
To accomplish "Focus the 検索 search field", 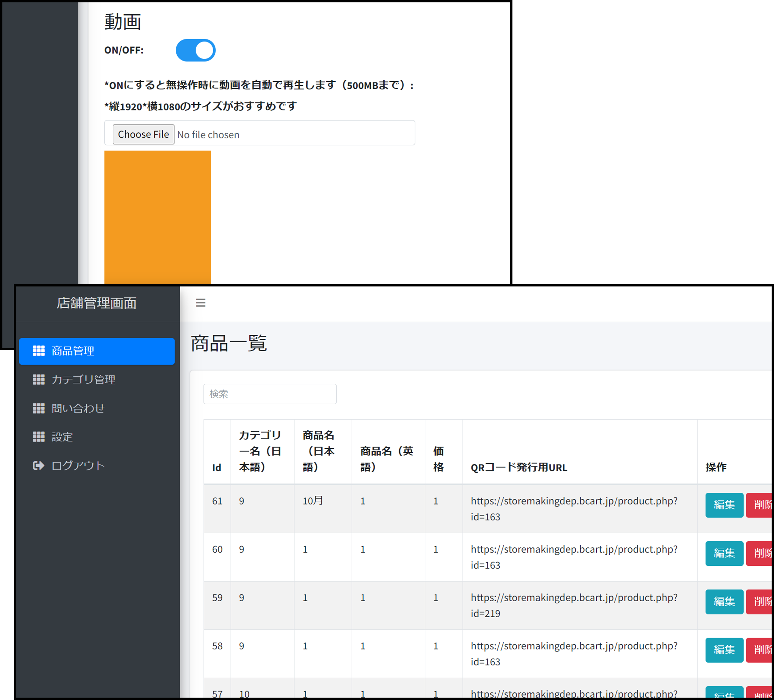I will [x=270, y=394].
